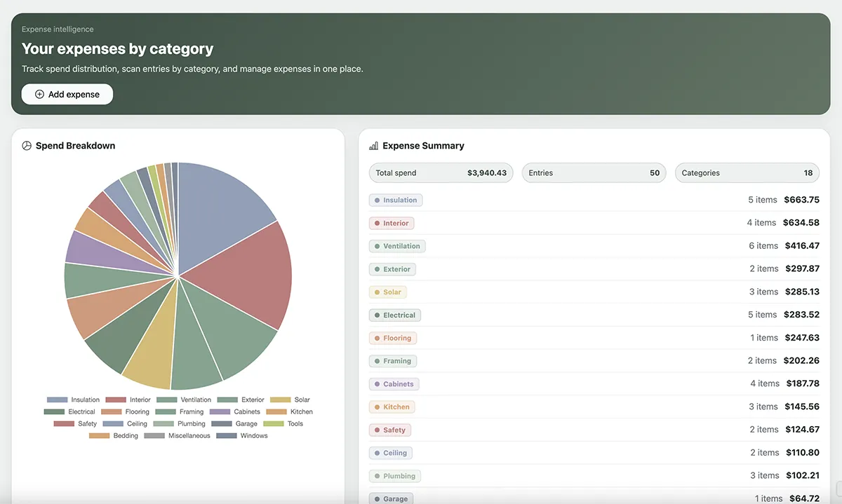
Task: Toggle Windows legend entry in chart
Action: (x=242, y=435)
